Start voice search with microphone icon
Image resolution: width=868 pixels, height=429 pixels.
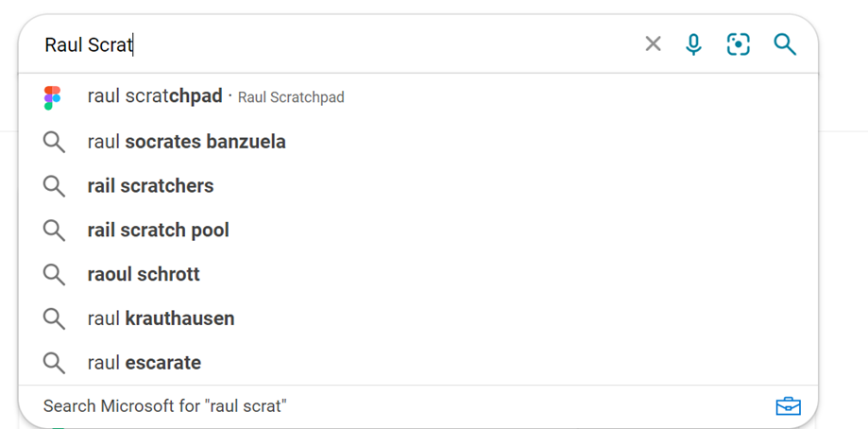[x=693, y=44]
